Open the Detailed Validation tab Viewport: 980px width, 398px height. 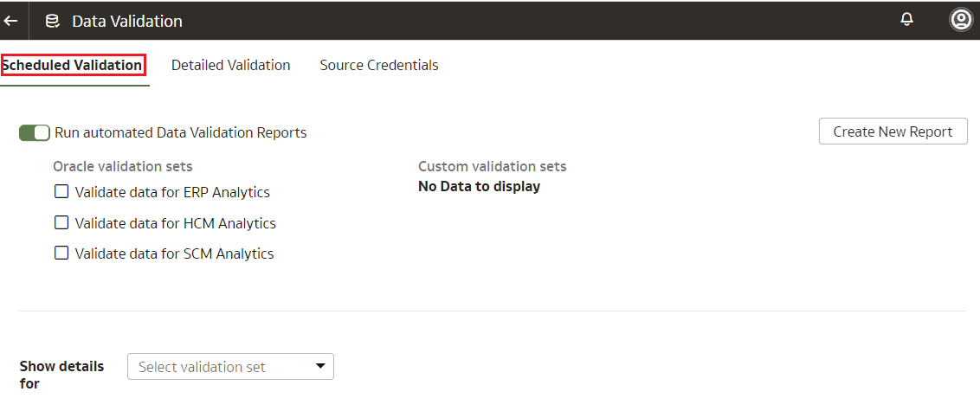(230, 65)
